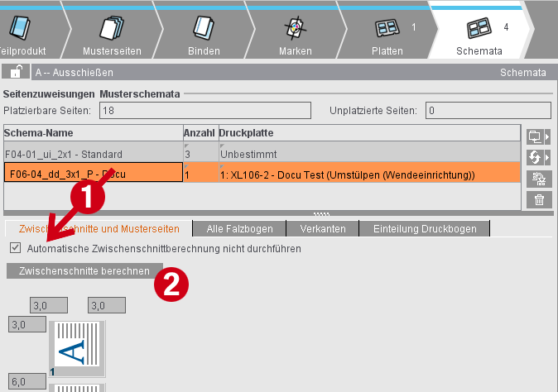Open the Einteilung Druckbogen tab
The width and height of the screenshot is (558, 392).
coord(425,228)
